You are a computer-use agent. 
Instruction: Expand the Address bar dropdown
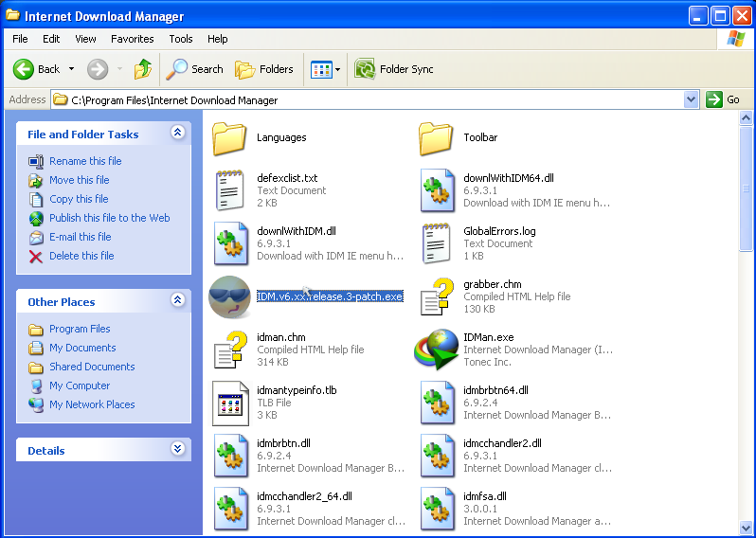(691, 99)
